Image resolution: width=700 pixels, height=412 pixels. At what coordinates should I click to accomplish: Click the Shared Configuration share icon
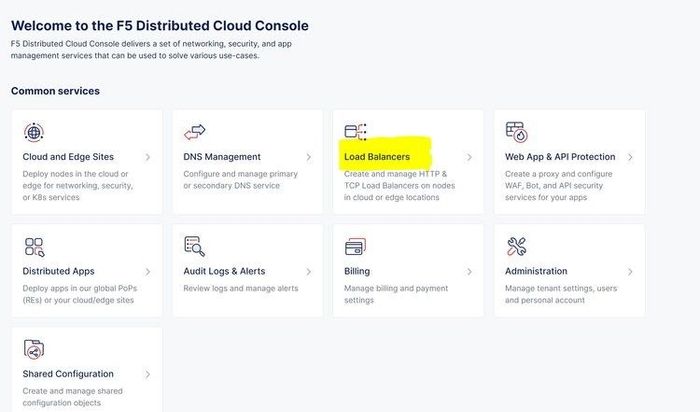click(33, 349)
